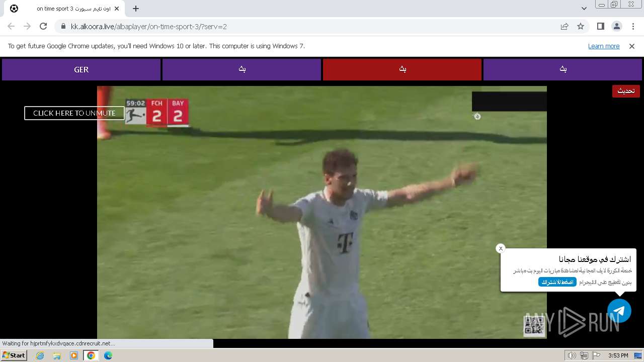This screenshot has width=644, height=362.
Task: Select the on time sport 3 tab
Action: click(64, 9)
